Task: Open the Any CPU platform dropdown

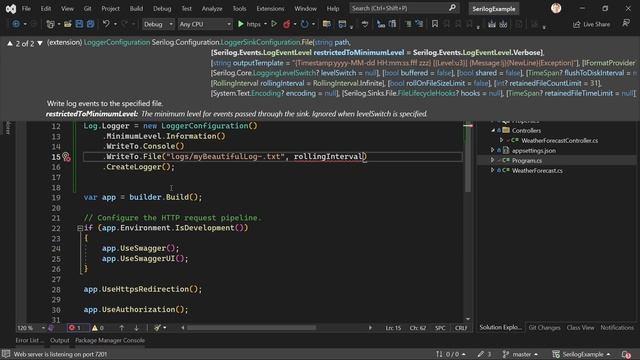Action: tap(205, 24)
